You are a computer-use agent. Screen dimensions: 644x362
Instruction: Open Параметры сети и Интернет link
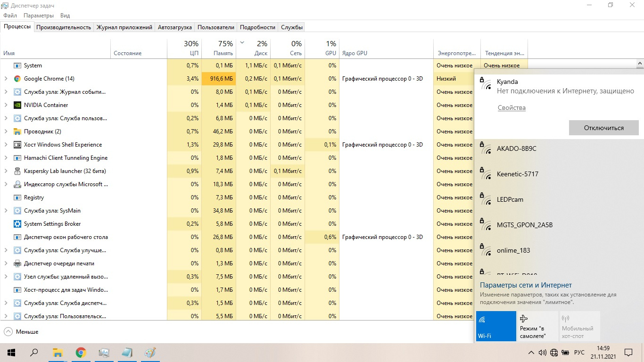pos(526,285)
